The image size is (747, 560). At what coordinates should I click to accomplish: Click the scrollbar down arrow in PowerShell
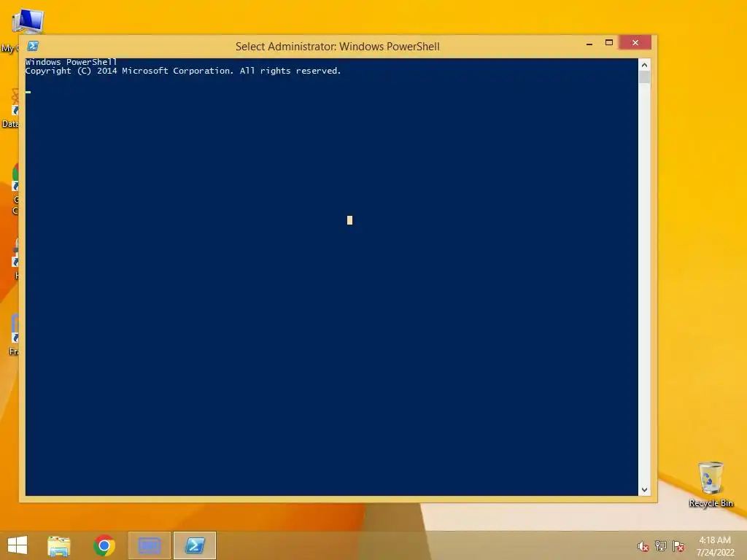pos(645,489)
